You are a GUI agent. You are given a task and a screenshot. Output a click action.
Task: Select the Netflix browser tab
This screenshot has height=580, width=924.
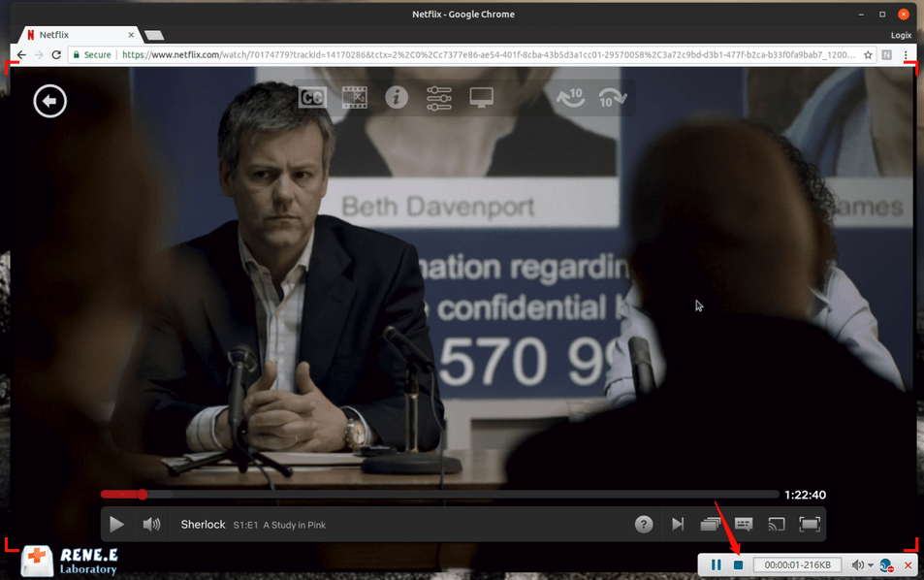[81, 35]
